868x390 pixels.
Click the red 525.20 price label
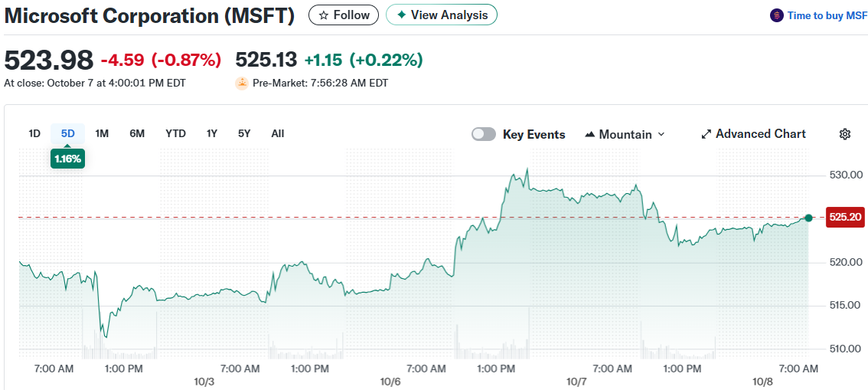846,218
